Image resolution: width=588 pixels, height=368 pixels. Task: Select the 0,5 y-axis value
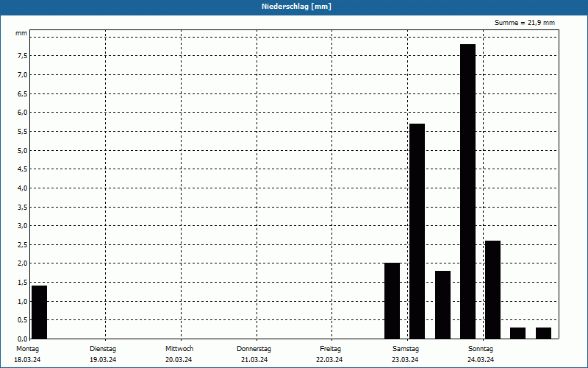[x=23, y=320]
